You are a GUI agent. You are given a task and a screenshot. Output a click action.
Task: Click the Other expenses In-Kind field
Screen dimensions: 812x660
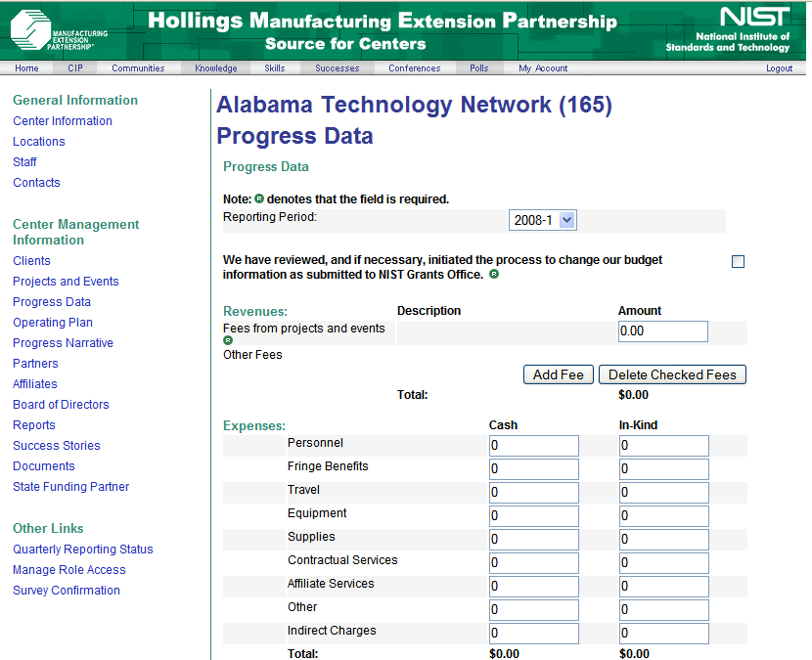(x=664, y=610)
